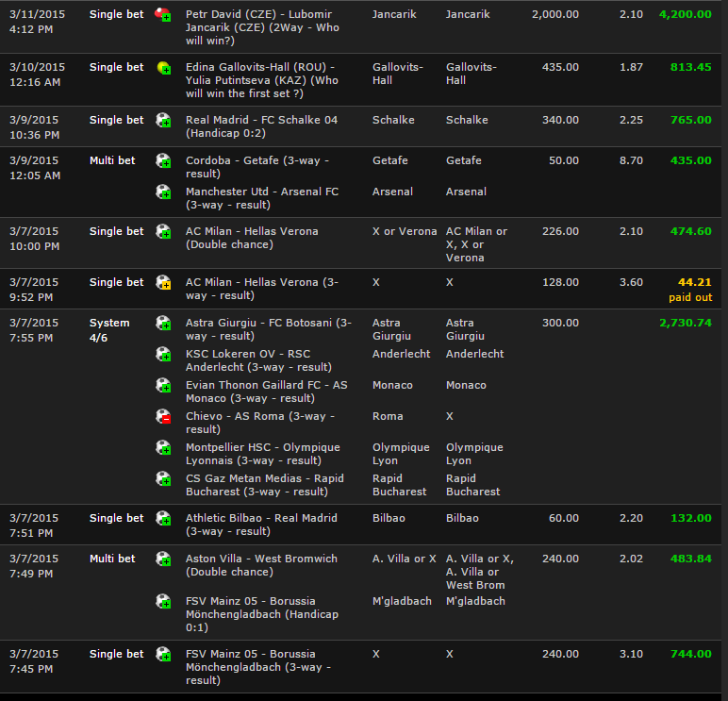This screenshot has height=701, width=728.
Task: Click the football icon beside AC Milan Double chance bet
Action: pos(163,232)
